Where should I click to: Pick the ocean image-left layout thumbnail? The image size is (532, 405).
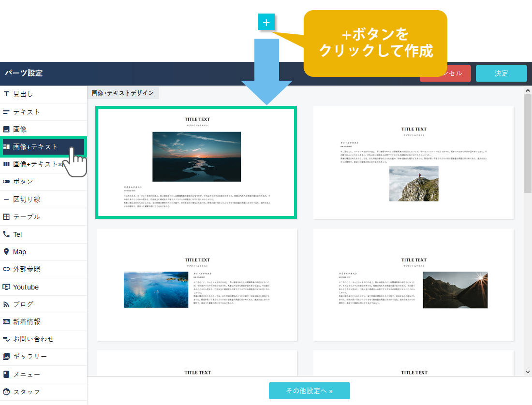pyautogui.click(x=196, y=285)
